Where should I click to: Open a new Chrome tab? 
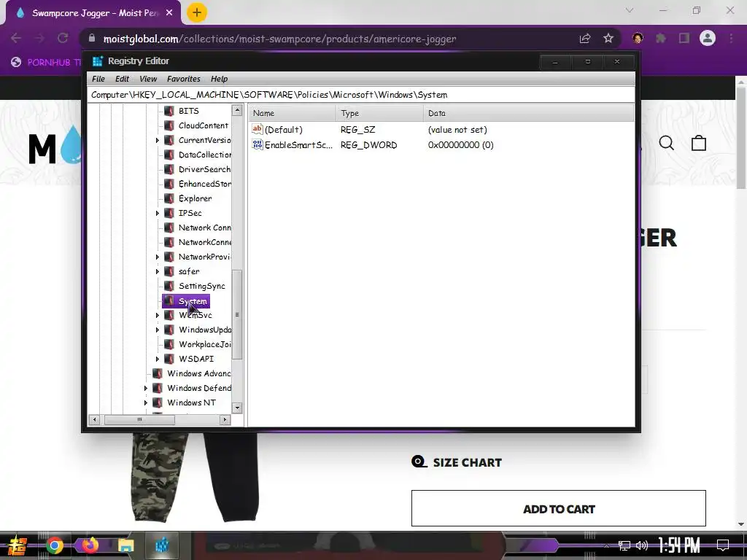tap(197, 12)
